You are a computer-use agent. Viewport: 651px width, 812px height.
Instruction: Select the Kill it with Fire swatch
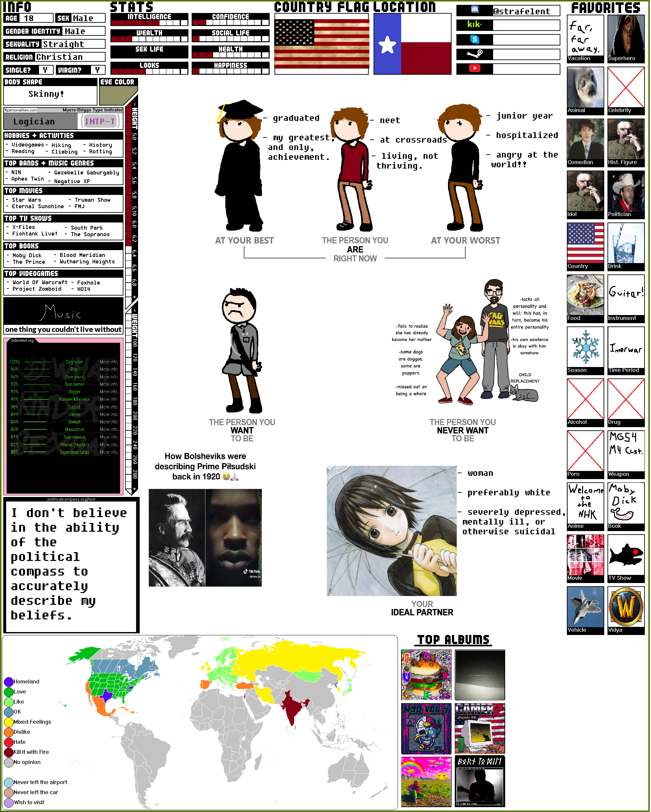point(9,752)
